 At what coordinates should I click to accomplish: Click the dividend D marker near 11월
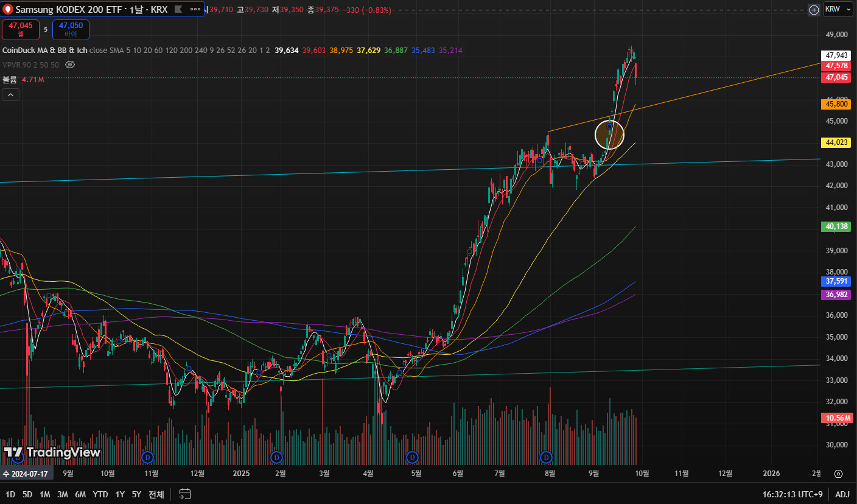pyautogui.click(x=146, y=457)
